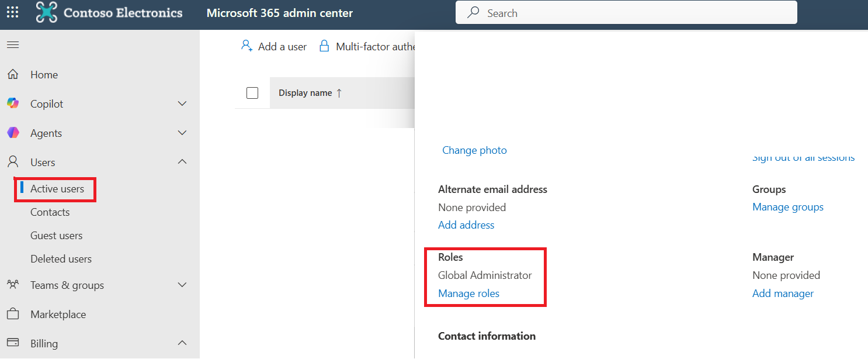Click the Alternate email address heading
This screenshot has width=868, height=359.
(x=493, y=189)
